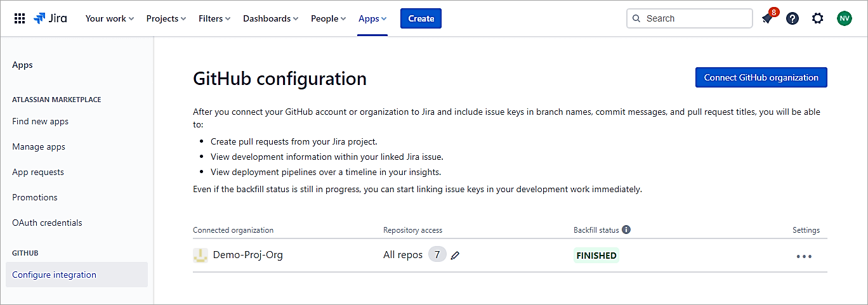Open OAuth credentials in sidebar

[x=47, y=223]
